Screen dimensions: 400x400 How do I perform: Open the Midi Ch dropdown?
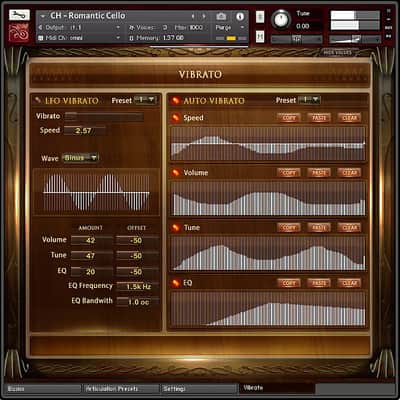click(118, 38)
